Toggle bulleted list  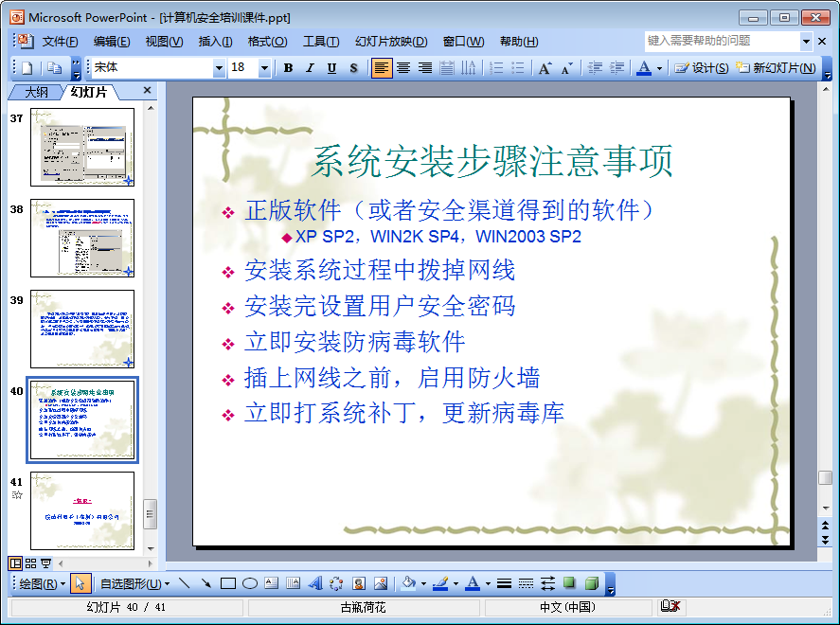tap(518, 68)
